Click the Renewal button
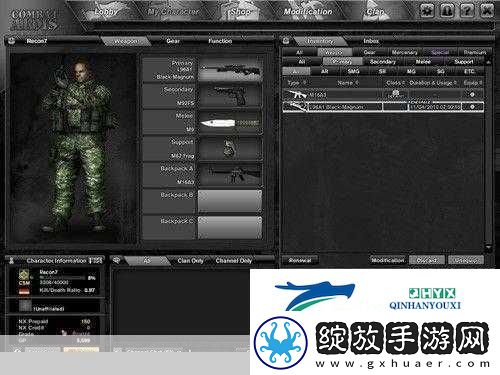The height and width of the screenshot is (375, 500). 300,260
